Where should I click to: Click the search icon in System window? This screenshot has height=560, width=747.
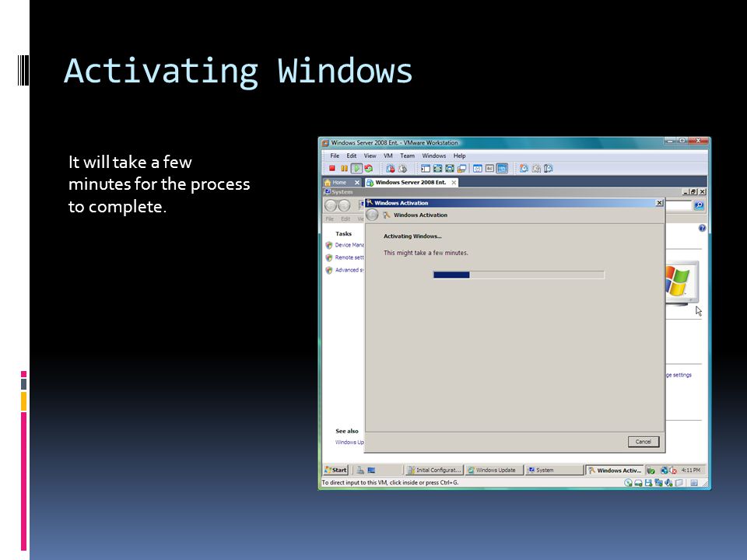(x=699, y=205)
